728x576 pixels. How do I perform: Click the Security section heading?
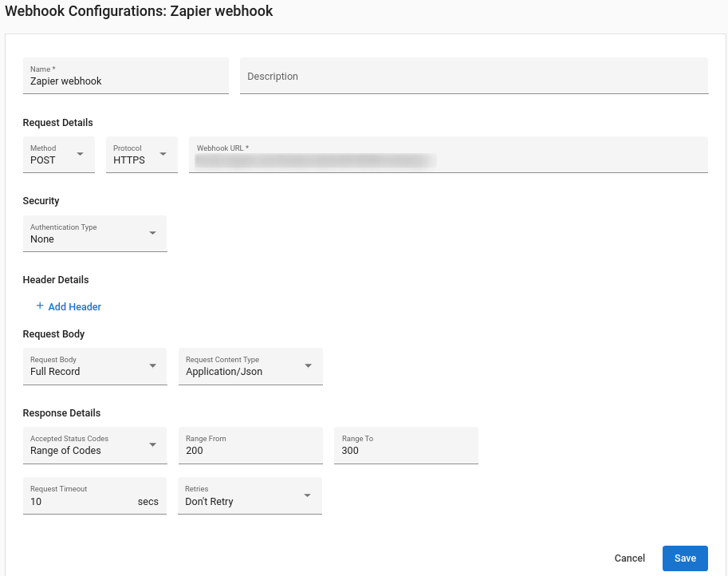point(41,201)
